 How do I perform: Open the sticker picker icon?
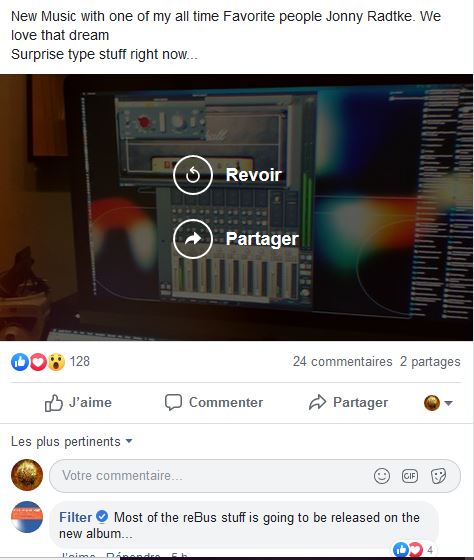click(438, 476)
